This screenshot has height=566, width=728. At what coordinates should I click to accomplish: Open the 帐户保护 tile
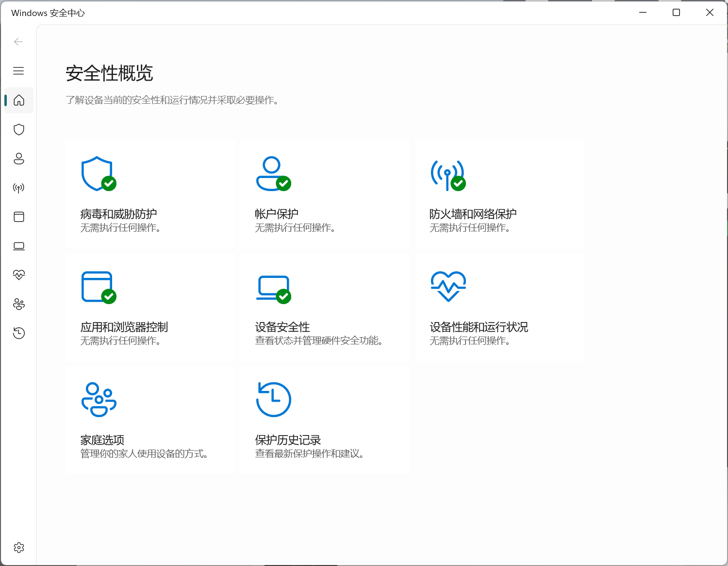pos(325,194)
